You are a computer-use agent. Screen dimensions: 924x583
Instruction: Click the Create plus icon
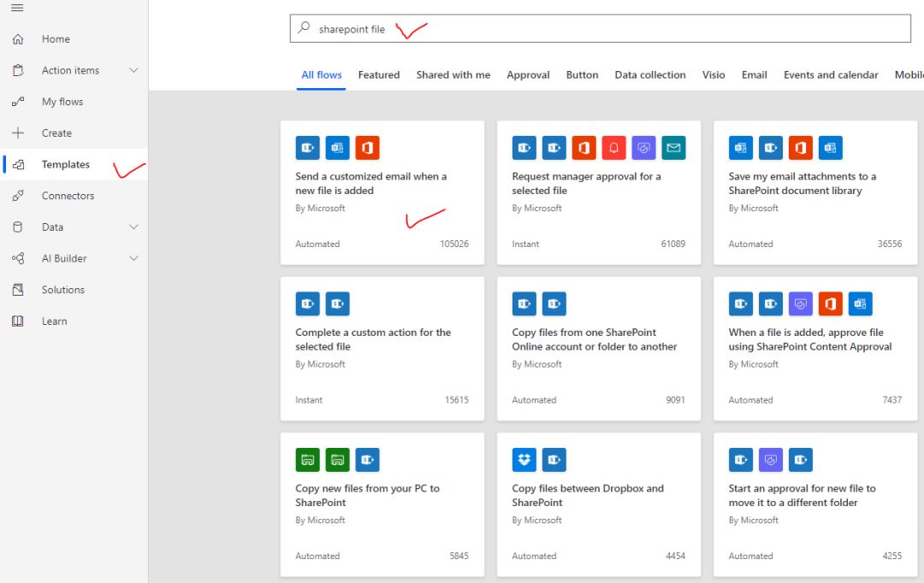click(x=18, y=132)
